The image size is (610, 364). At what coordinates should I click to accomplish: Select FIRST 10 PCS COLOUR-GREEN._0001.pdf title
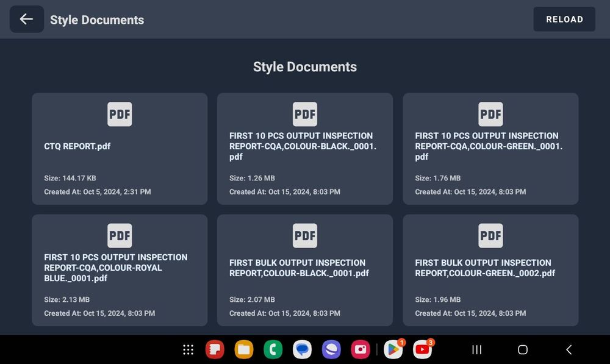click(x=489, y=146)
